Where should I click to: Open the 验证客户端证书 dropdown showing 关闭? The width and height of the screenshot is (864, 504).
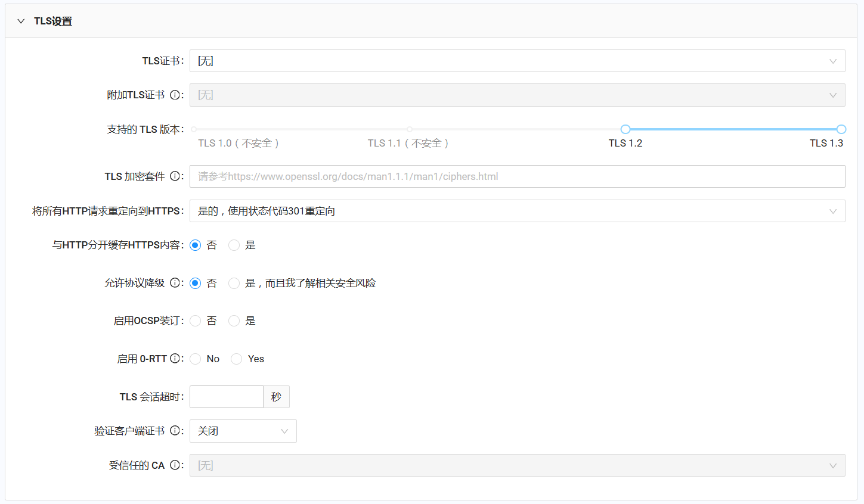[243, 431]
